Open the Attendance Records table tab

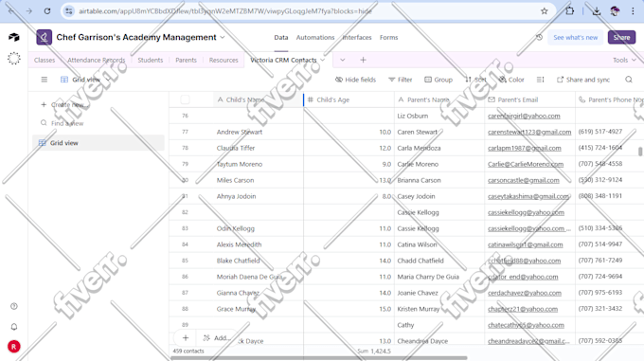click(96, 60)
